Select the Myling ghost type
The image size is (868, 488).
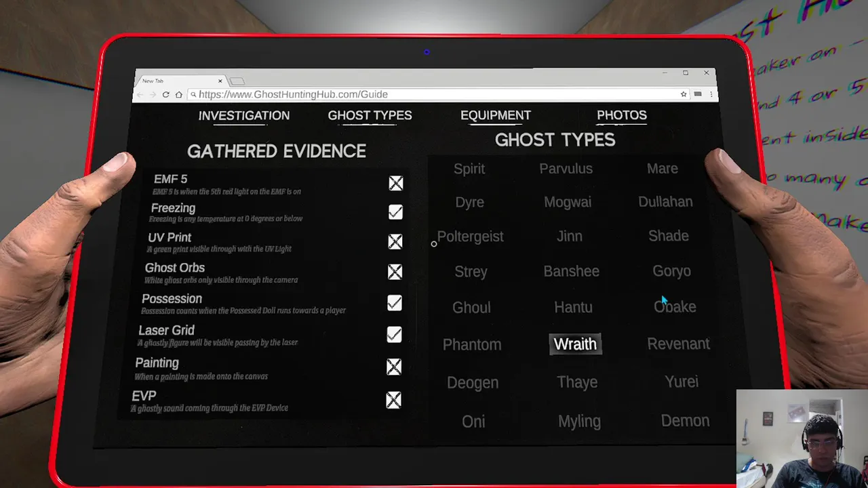tap(579, 422)
